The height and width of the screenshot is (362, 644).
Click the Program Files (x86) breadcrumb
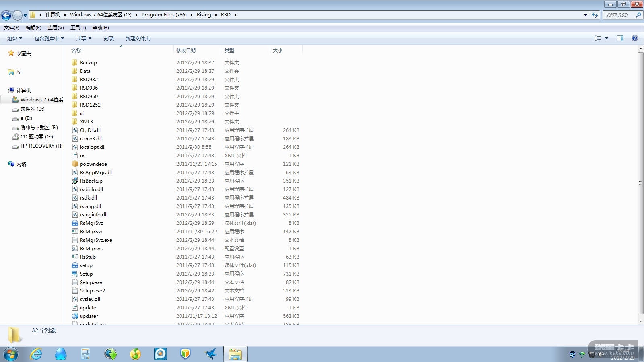click(x=164, y=15)
